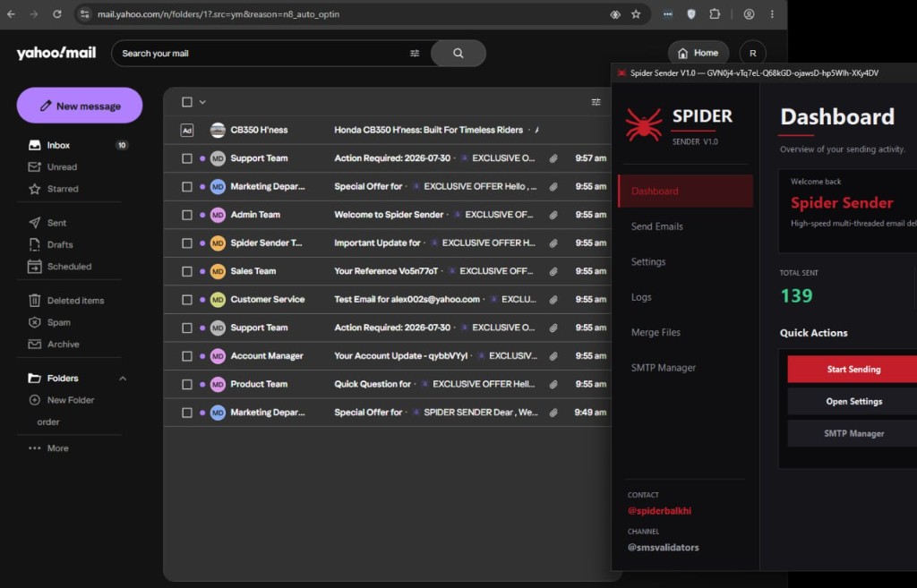
Task: Click the site info icon in address bar
Action: 84,14
